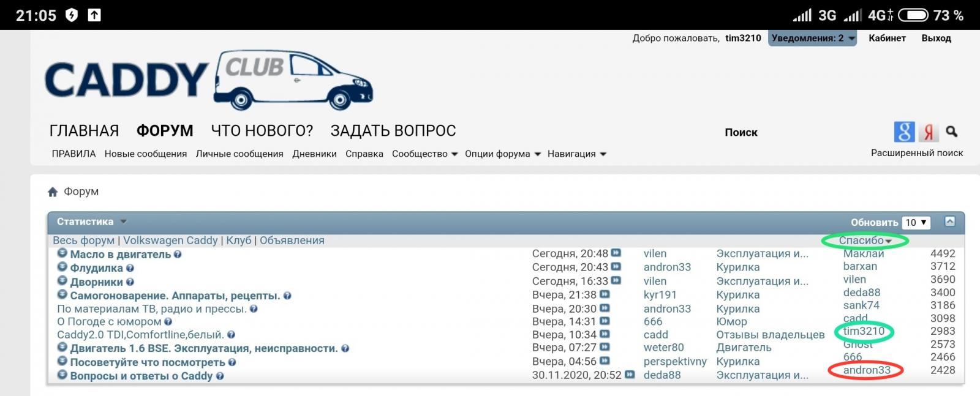Open the ФОРУМ tab

tap(165, 131)
